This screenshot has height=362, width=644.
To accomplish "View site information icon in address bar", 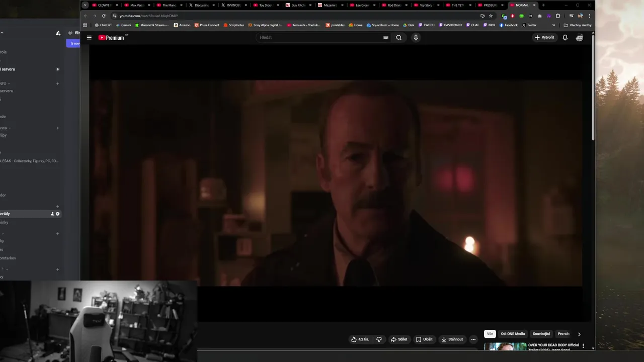I will click(115, 16).
